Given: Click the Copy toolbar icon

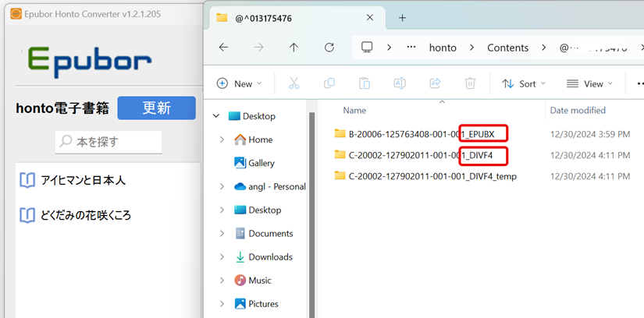Looking at the screenshot, I should pos(329,83).
